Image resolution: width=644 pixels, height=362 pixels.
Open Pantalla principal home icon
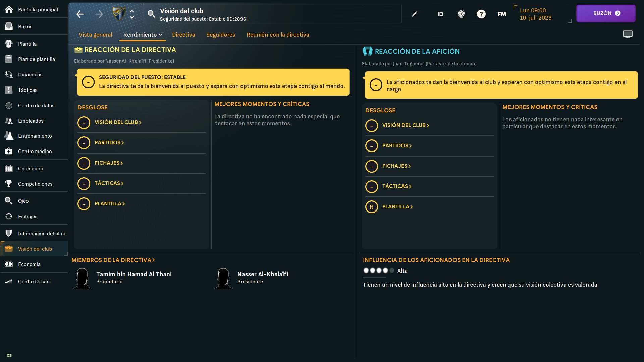(x=9, y=9)
